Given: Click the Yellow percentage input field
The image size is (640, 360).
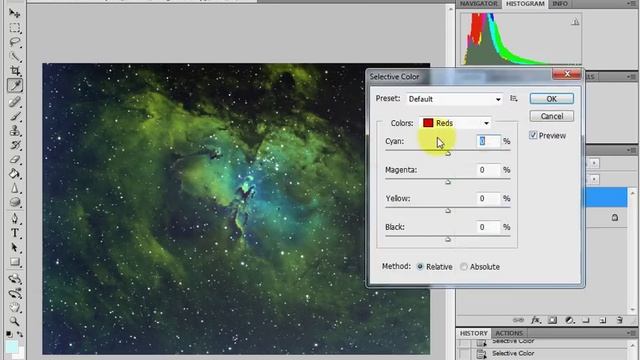Looking at the screenshot, I should 488,198.
